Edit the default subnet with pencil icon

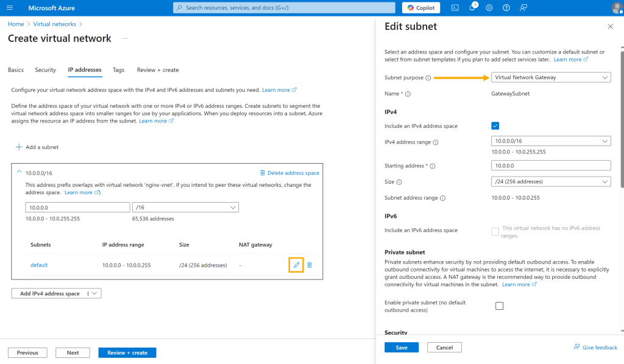296,265
